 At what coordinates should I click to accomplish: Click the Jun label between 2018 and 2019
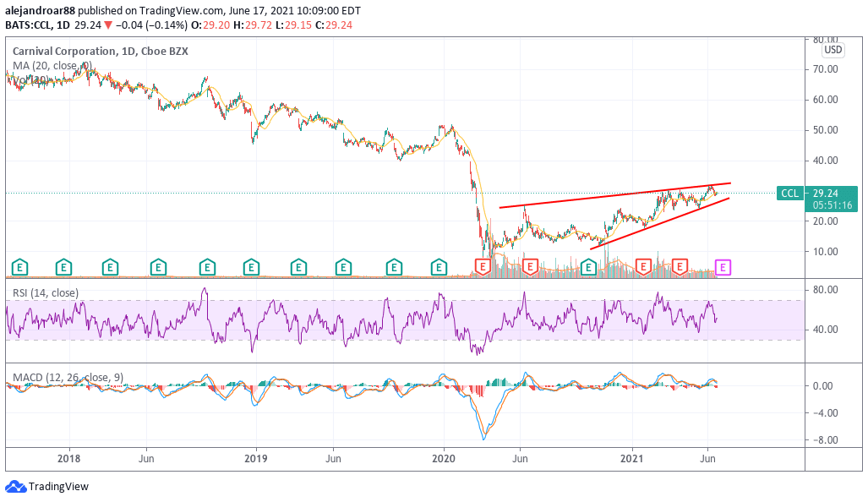[146, 459]
